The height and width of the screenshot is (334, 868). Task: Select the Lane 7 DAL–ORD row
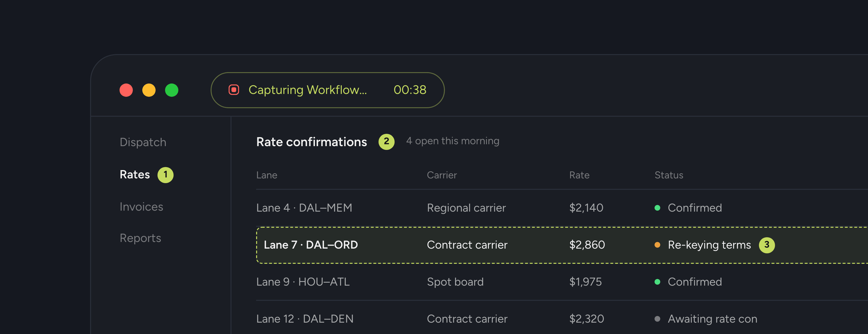click(562, 245)
